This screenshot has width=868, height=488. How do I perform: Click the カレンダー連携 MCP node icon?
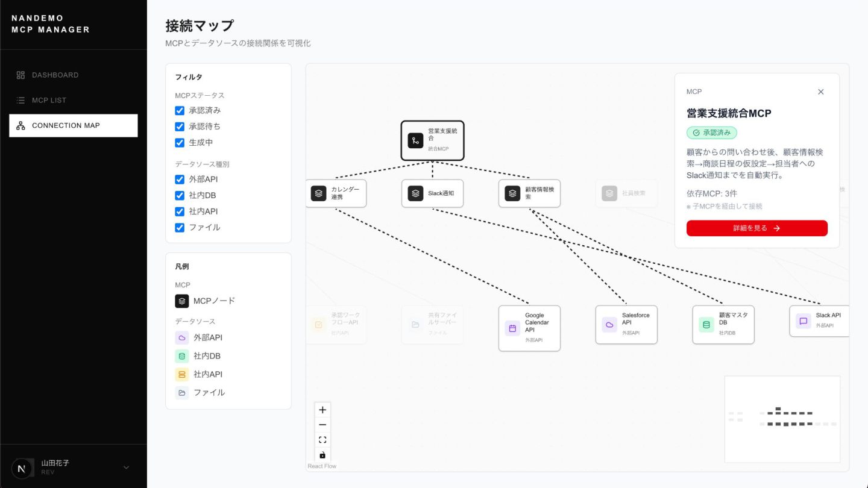319,193
